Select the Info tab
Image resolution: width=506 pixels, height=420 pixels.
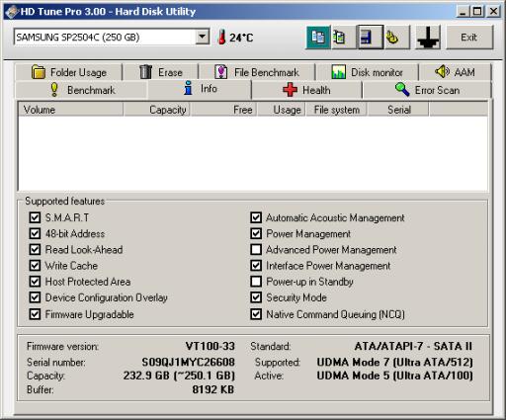pyautogui.click(x=200, y=89)
